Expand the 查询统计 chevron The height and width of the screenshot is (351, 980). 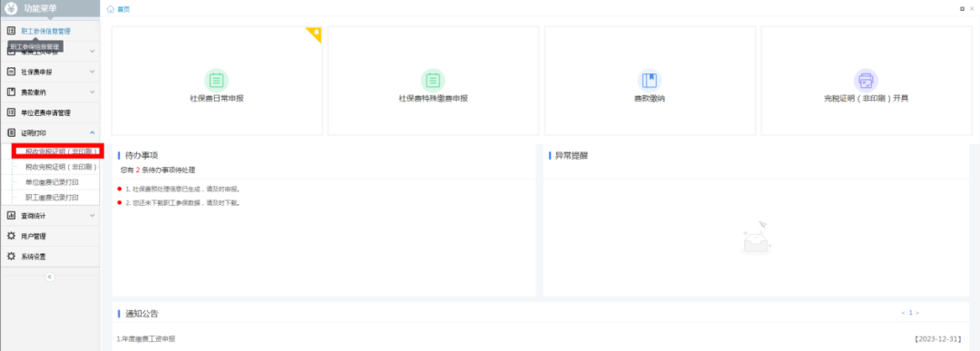click(x=92, y=216)
